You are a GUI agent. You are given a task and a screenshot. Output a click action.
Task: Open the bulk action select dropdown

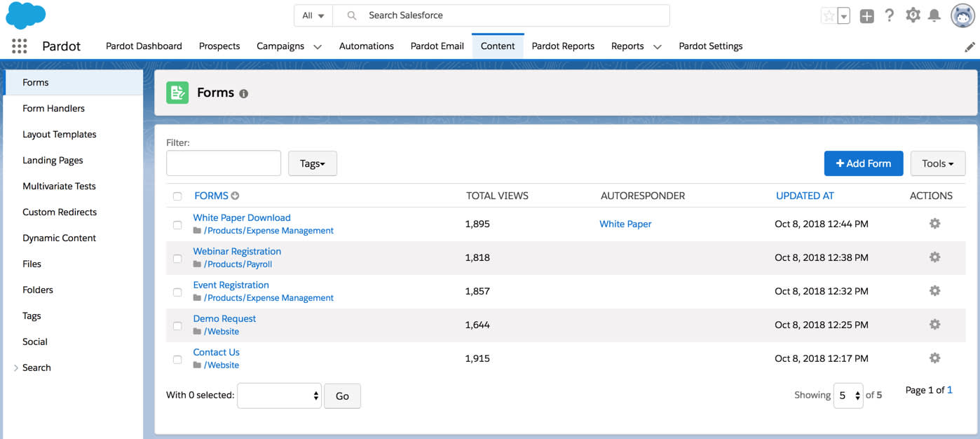280,396
